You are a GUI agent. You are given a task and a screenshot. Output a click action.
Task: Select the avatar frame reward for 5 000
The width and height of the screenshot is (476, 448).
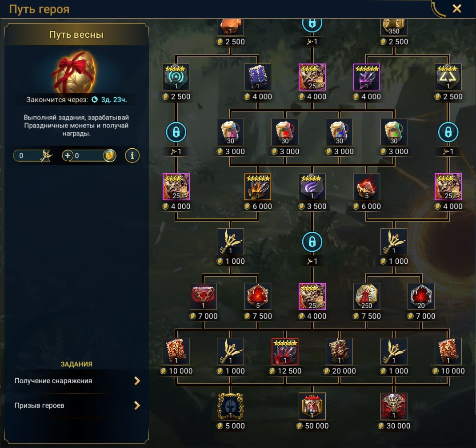pos(230,406)
